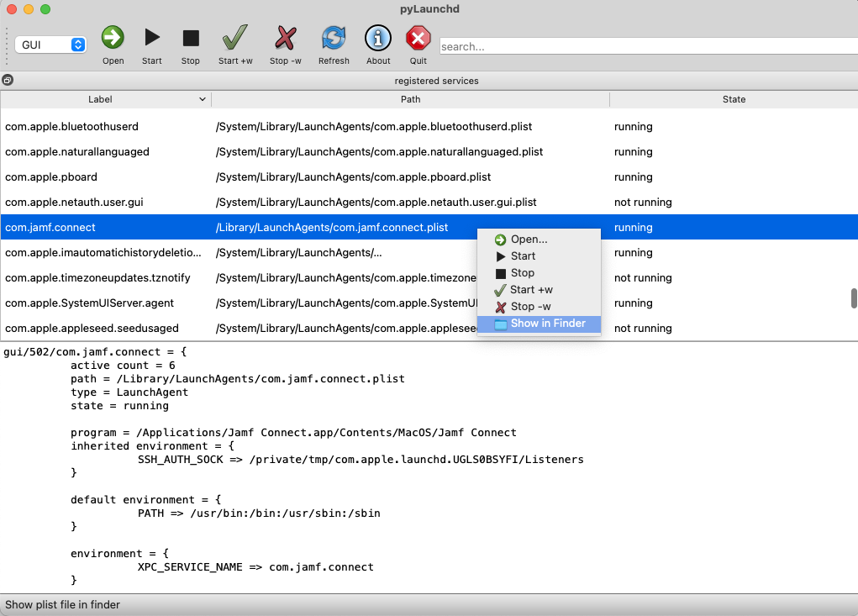Click the naturallanguaged.plist path cell
This screenshot has width=858, height=616.
tap(379, 151)
